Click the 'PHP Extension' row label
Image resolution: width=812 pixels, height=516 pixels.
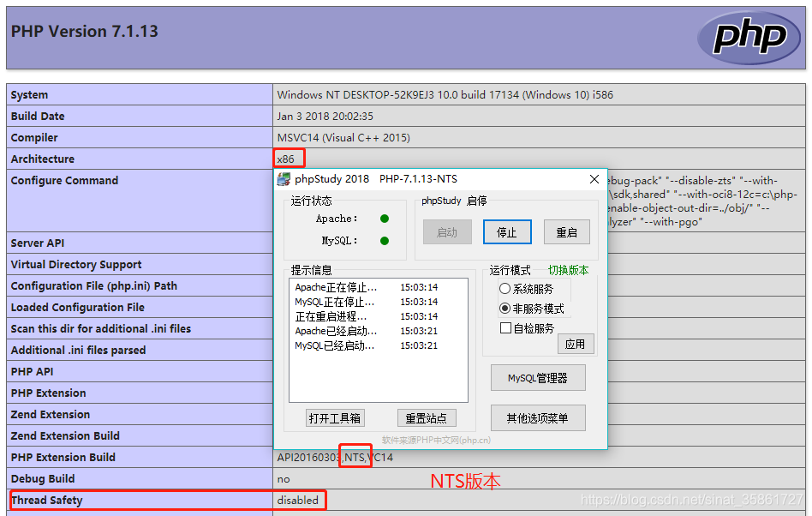[x=49, y=393]
